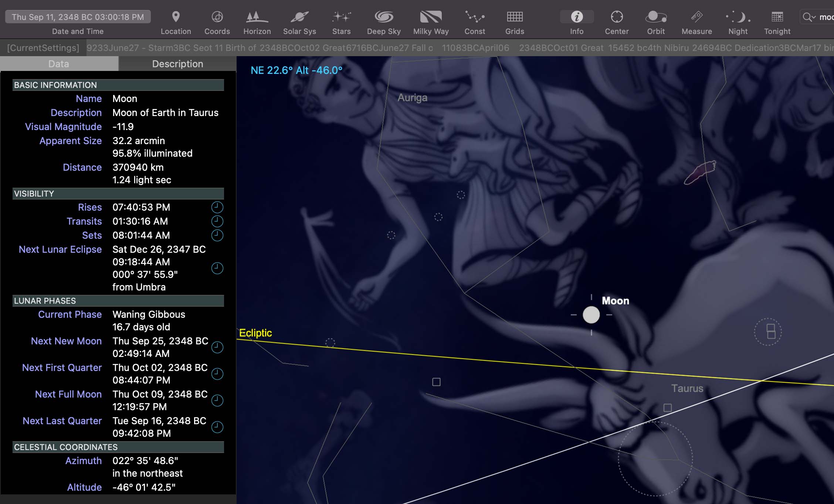Viewport: 834px width, 504px height.
Task: Toggle the Milky Way icon
Action: tap(431, 17)
